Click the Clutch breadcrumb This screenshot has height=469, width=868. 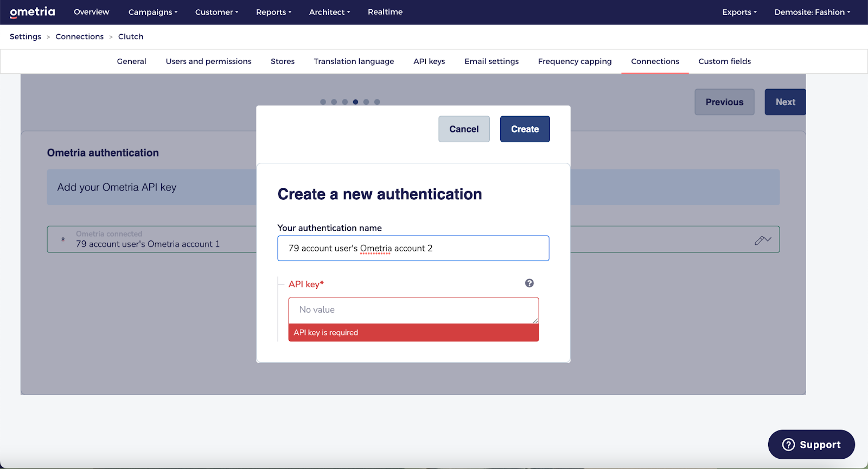pos(131,36)
